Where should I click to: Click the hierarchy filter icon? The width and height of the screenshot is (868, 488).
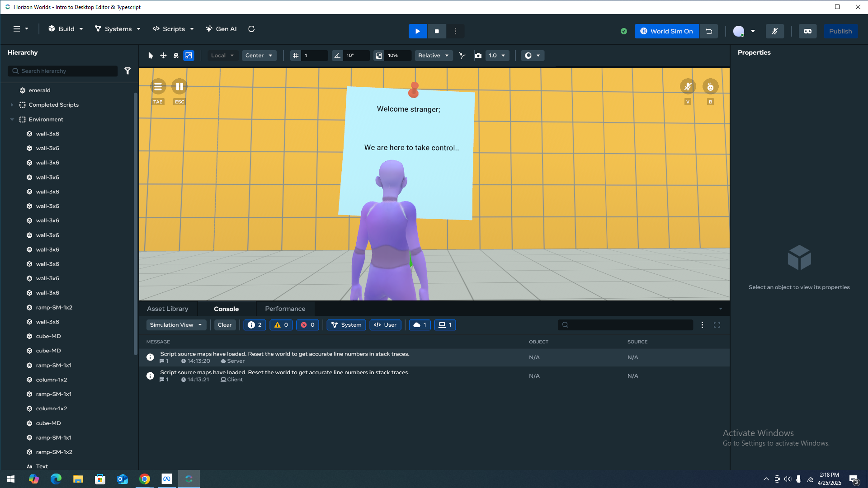pyautogui.click(x=127, y=71)
